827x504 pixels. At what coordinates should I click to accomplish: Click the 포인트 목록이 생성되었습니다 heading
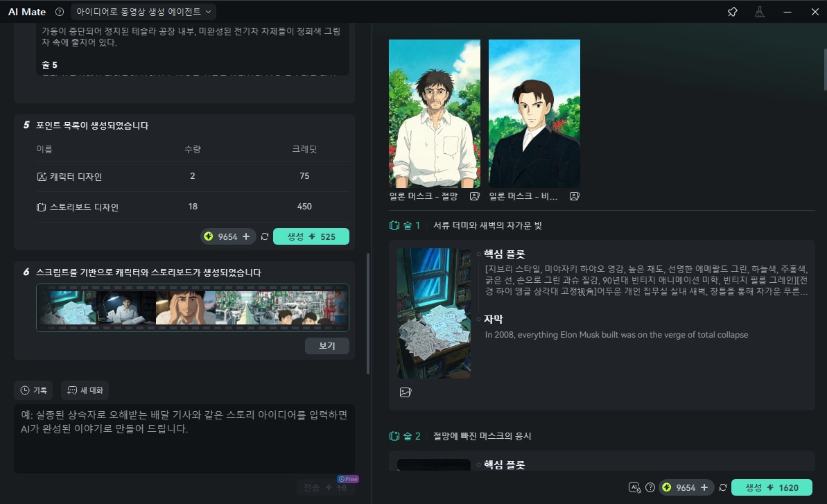(x=92, y=125)
